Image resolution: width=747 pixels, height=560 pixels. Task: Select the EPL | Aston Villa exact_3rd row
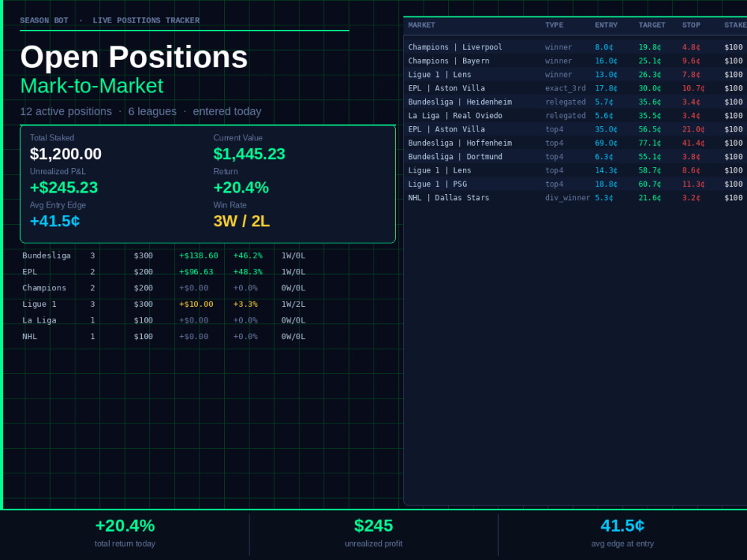[575, 88]
